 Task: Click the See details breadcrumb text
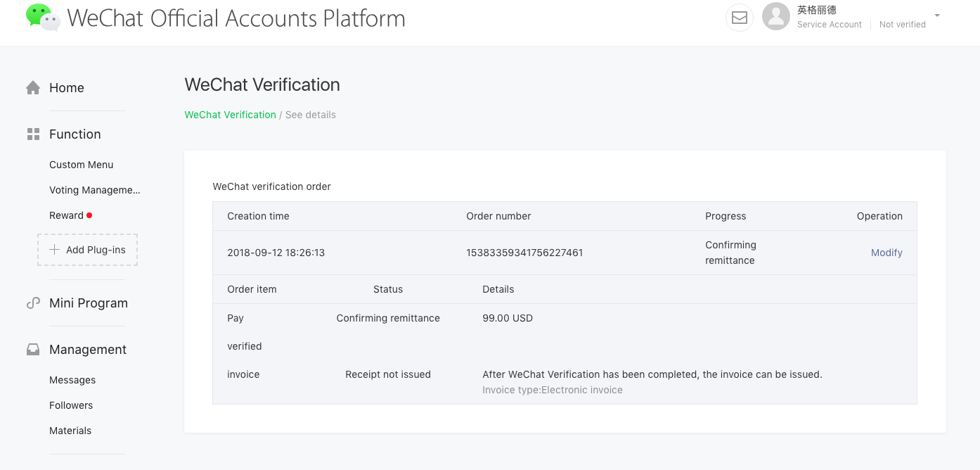point(311,115)
